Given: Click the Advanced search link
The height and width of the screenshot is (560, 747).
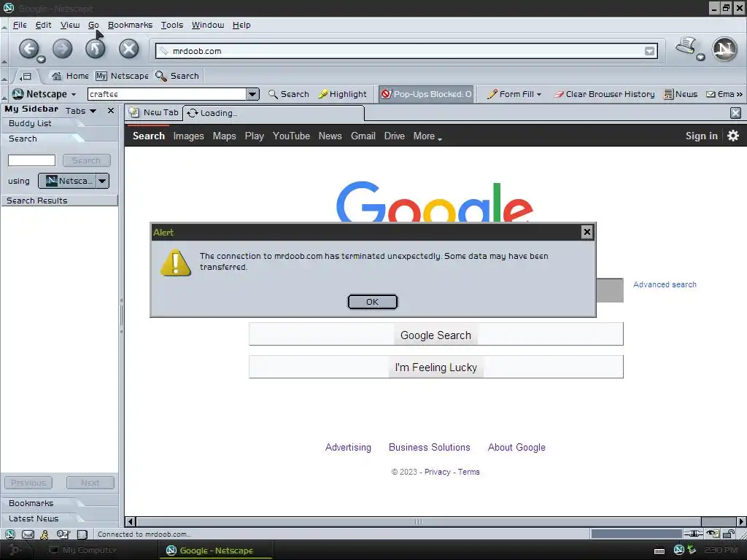Looking at the screenshot, I should point(665,284).
